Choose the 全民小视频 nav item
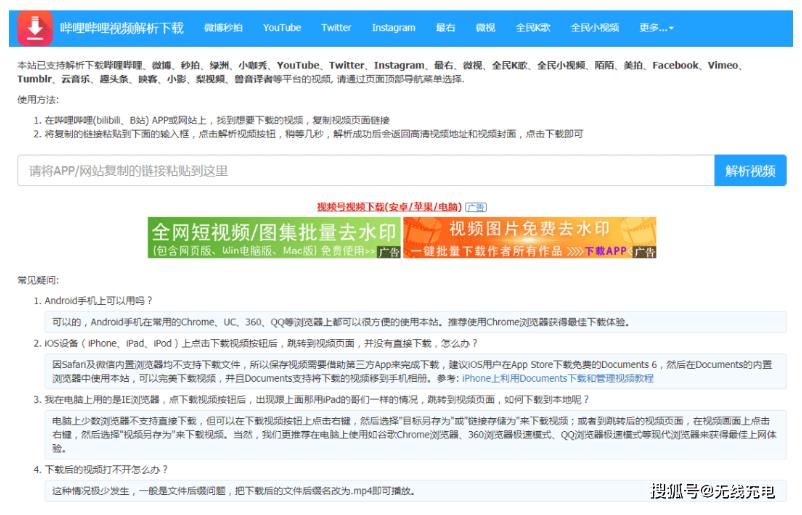The width and height of the screenshot is (802, 515). [x=595, y=28]
